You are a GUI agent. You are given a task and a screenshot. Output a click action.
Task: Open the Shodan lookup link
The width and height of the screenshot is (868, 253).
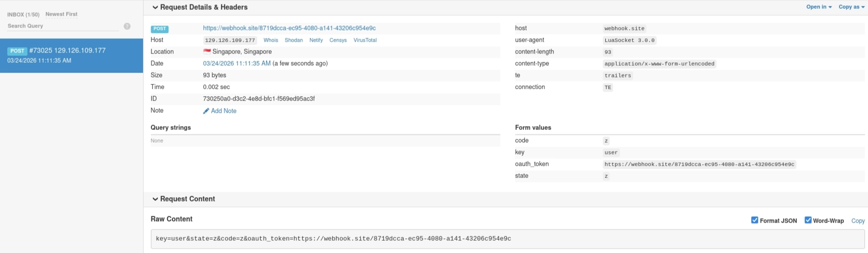tap(294, 40)
